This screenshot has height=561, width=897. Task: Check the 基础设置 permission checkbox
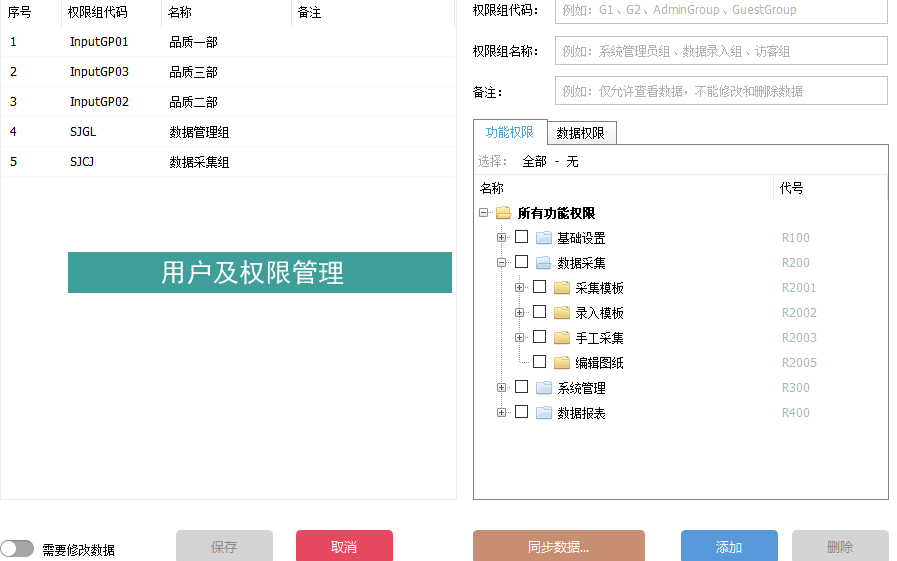(521, 237)
